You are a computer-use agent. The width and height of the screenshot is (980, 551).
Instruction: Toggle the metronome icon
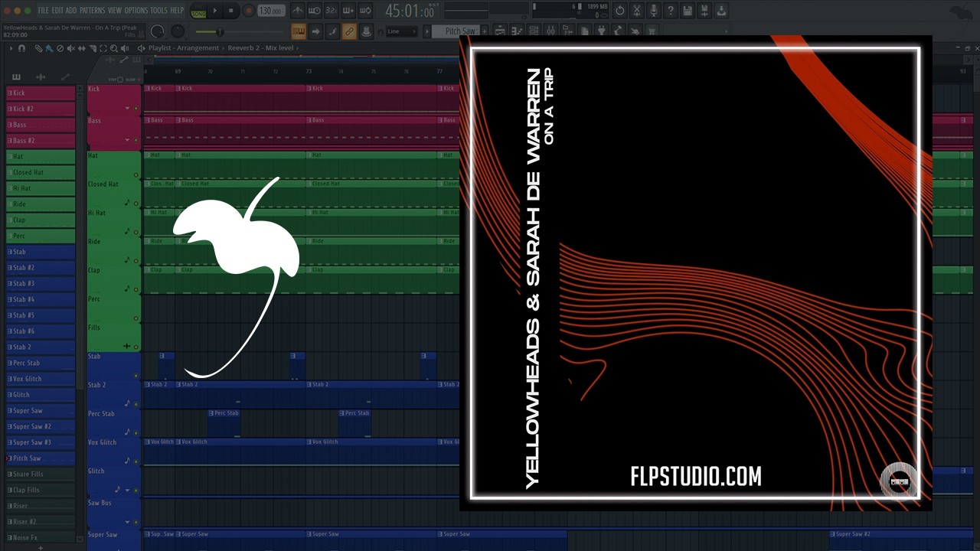(x=297, y=11)
